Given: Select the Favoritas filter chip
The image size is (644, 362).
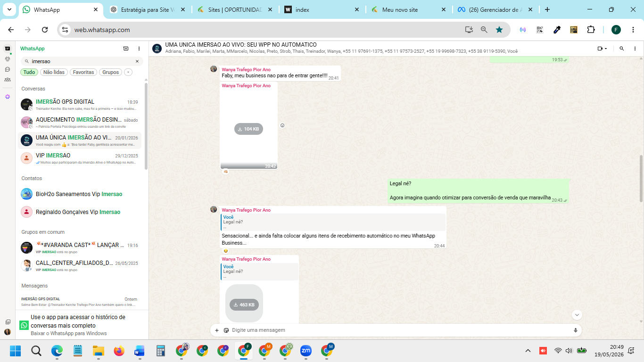Looking at the screenshot, I should [x=83, y=72].
